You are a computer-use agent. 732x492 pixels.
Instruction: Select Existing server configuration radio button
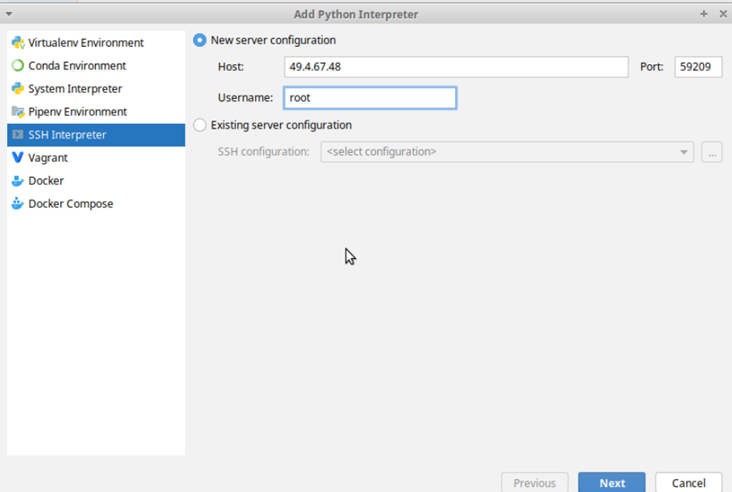point(200,125)
